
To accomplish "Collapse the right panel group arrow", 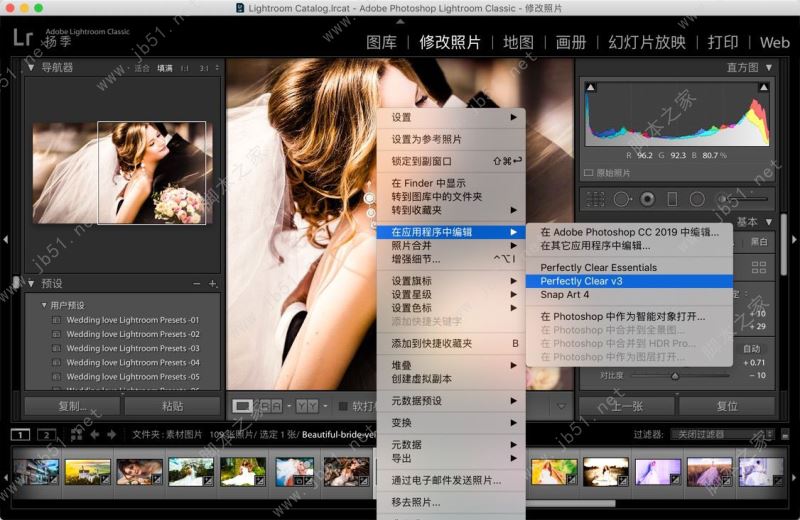I will 794,239.
